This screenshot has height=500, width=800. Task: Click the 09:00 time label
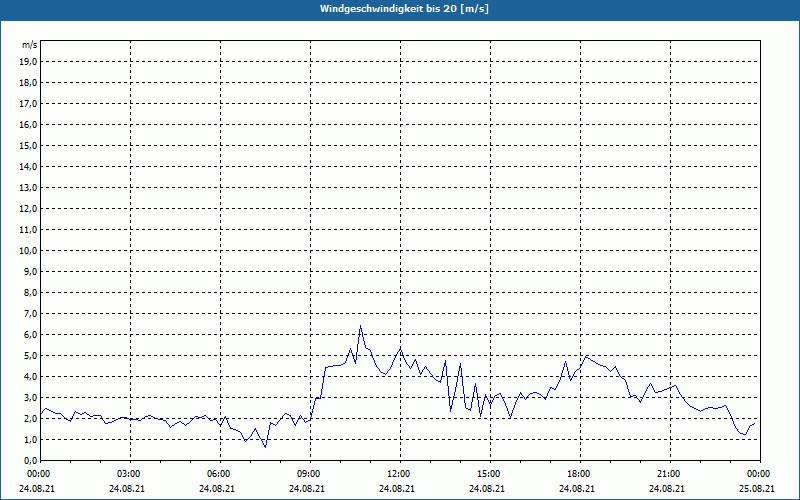pos(310,474)
